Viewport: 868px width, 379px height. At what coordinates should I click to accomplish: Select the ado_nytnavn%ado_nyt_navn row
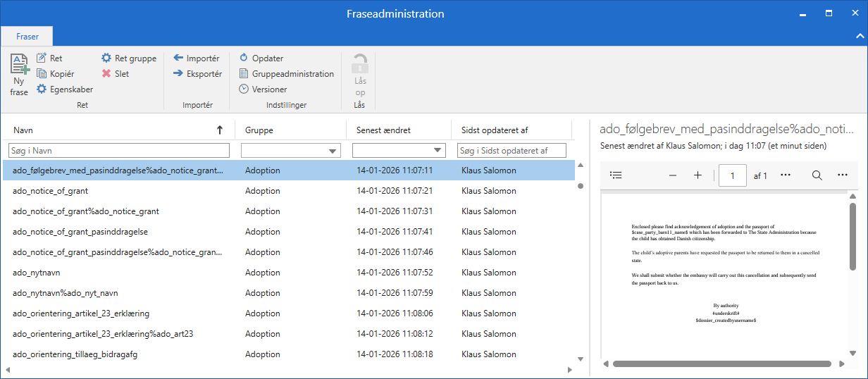[289, 293]
